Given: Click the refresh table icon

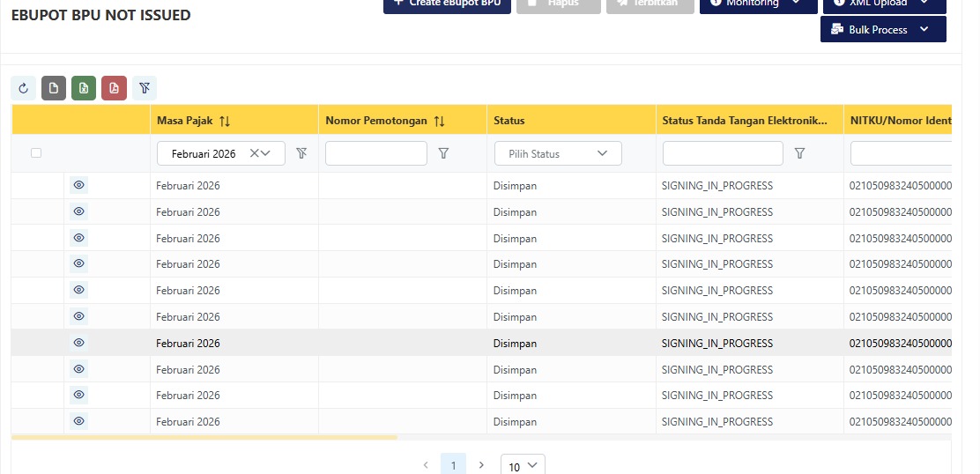Looking at the screenshot, I should (x=23, y=88).
